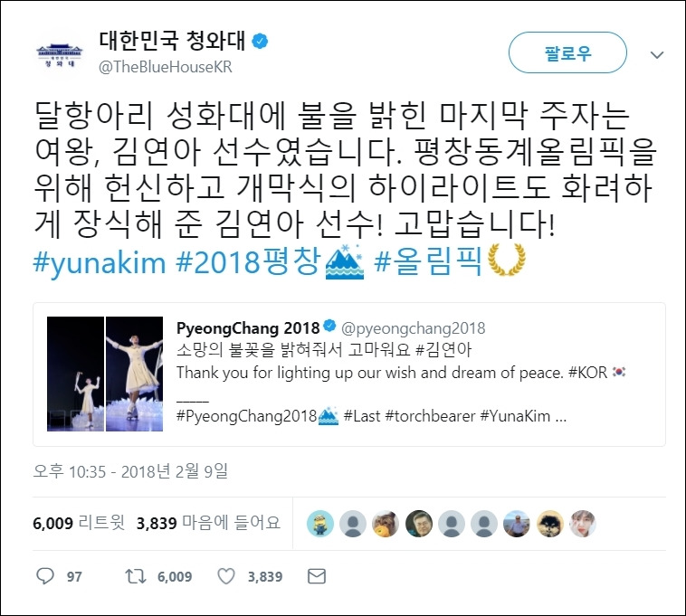
Task: Click the reply speech bubble icon
Action: click(x=45, y=576)
